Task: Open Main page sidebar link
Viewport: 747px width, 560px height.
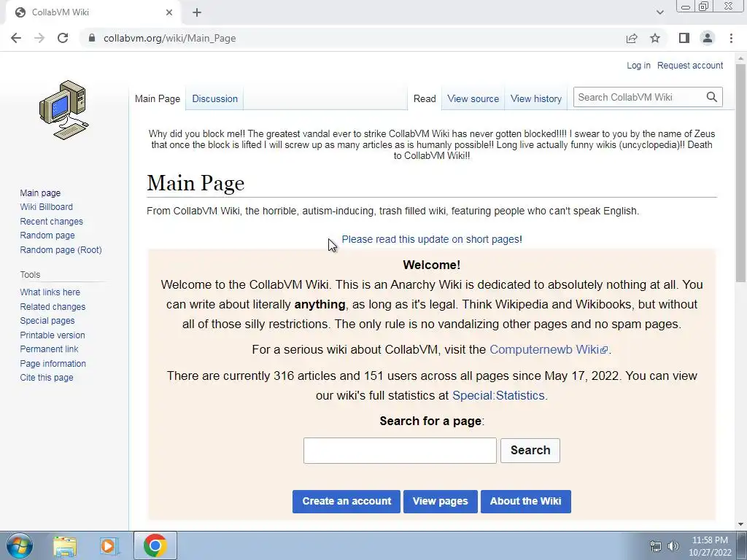Action: [40, 192]
